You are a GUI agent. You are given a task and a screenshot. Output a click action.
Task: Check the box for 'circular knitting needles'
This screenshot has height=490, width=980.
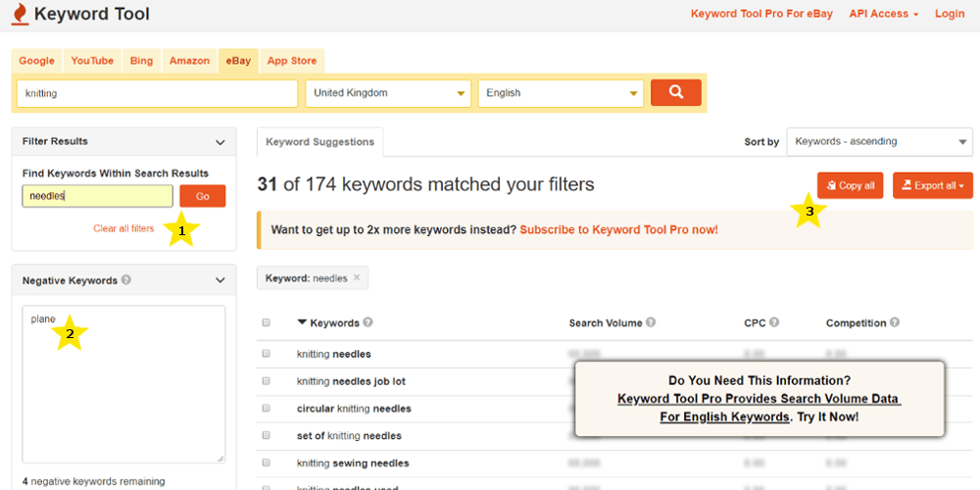coord(267,408)
